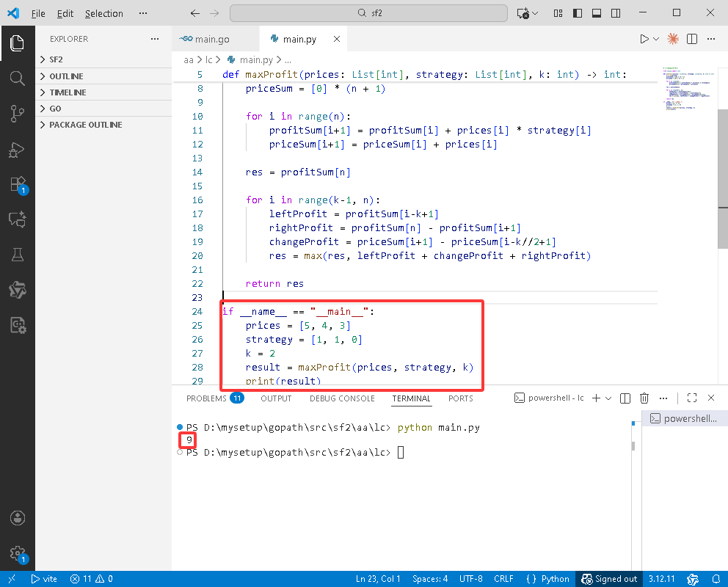Open editor More Actions ellipsis
This screenshot has height=587, width=728.
click(x=711, y=39)
